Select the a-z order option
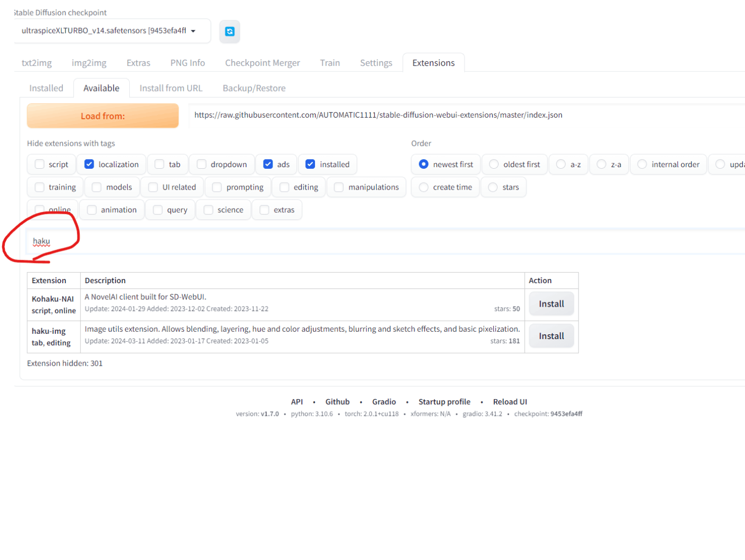The height and width of the screenshot is (560, 745). [x=561, y=164]
